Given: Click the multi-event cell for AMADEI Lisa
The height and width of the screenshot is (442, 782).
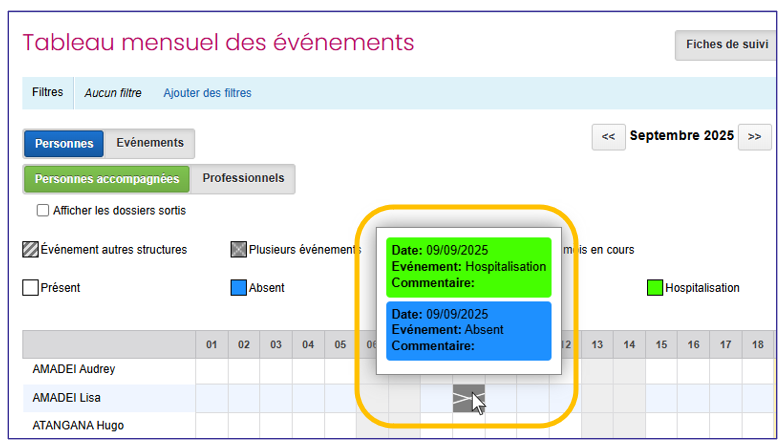Looking at the screenshot, I should click(468, 398).
